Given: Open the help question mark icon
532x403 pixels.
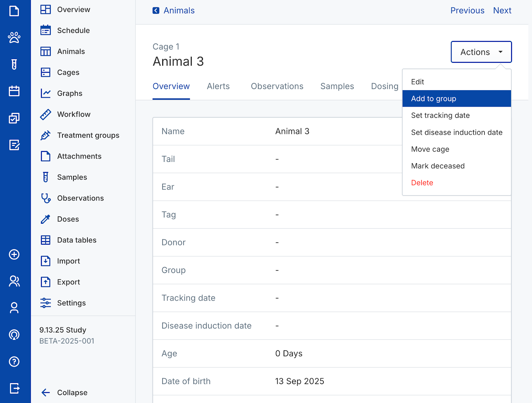Looking at the screenshot, I should tap(14, 361).
